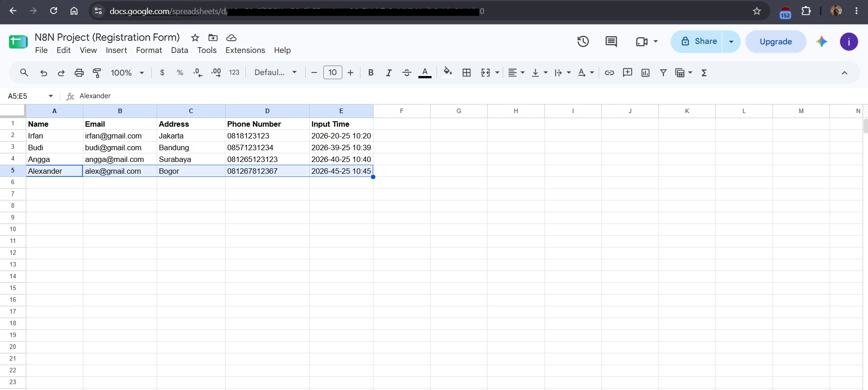
Task: Open the Format menu
Action: [149, 50]
